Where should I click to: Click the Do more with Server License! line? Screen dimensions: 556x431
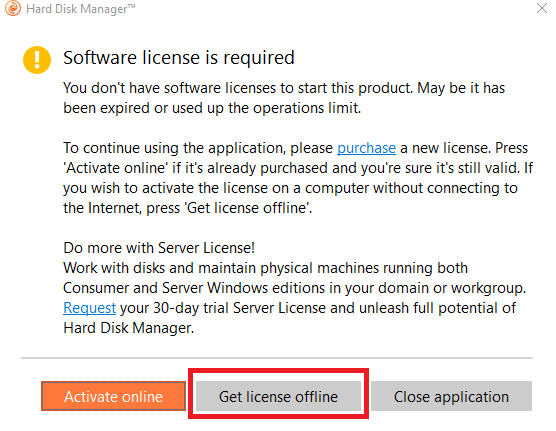click(159, 248)
